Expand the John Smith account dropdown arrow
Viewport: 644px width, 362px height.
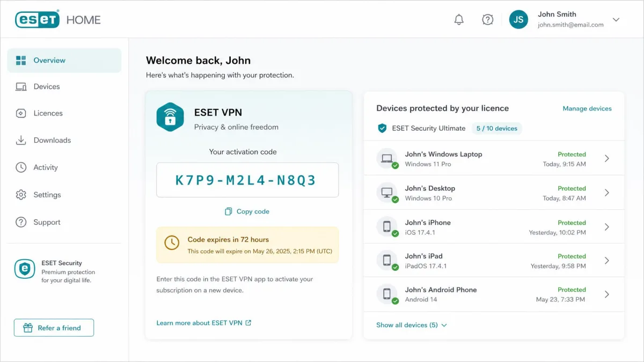click(x=616, y=20)
